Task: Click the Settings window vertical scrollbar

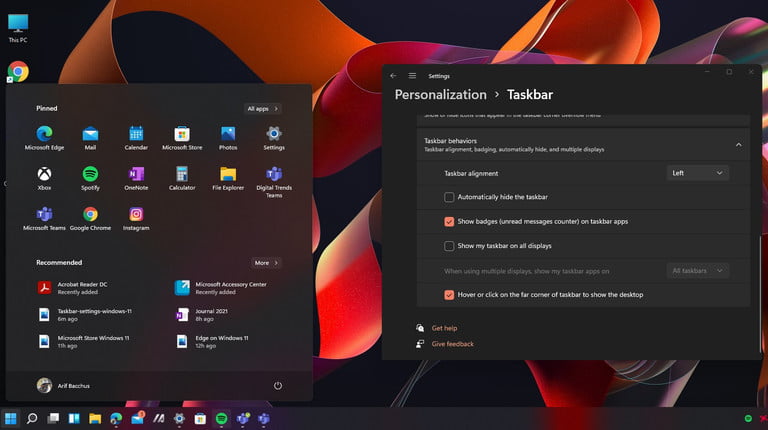Action: click(x=761, y=293)
